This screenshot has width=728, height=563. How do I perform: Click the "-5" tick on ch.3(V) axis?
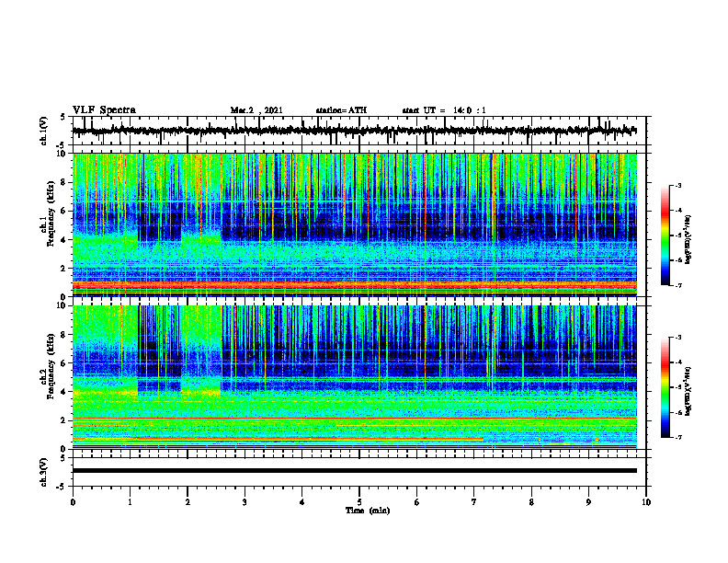point(62,487)
